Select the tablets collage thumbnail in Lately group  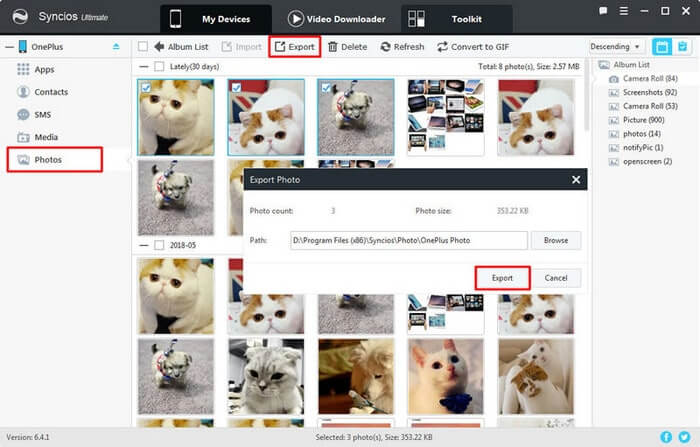[446, 117]
